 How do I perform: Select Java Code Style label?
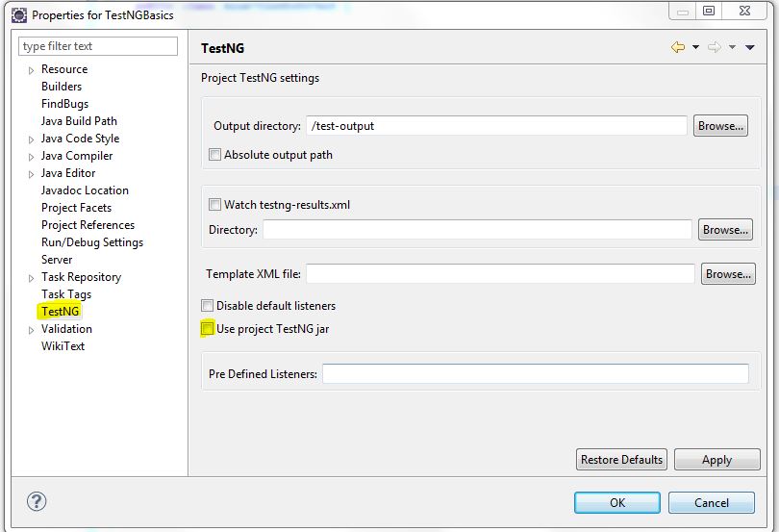click(x=81, y=139)
